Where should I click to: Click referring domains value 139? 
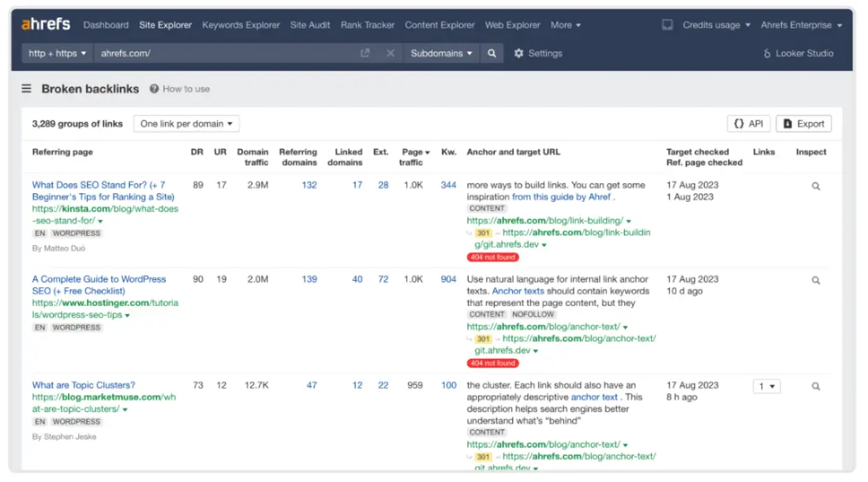click(309, 279)
